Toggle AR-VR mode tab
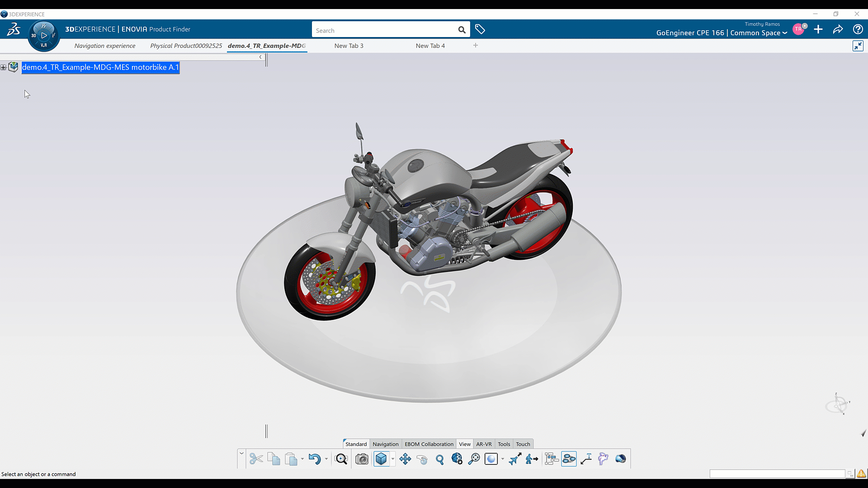 pyautogui.click(x=484, y=444)
